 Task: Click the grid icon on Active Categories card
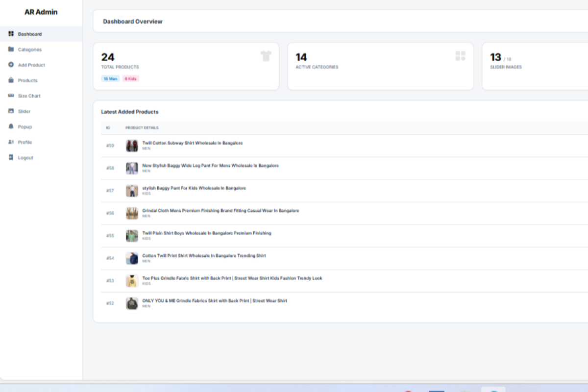click(460, 56)
